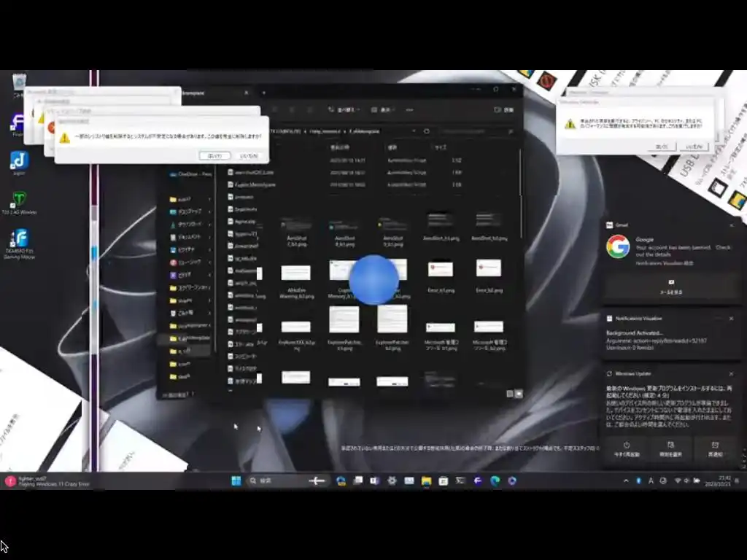Select the OneDrive entry in Explorer sidebar
The image size is (747, 560).
tap(190, 174)
